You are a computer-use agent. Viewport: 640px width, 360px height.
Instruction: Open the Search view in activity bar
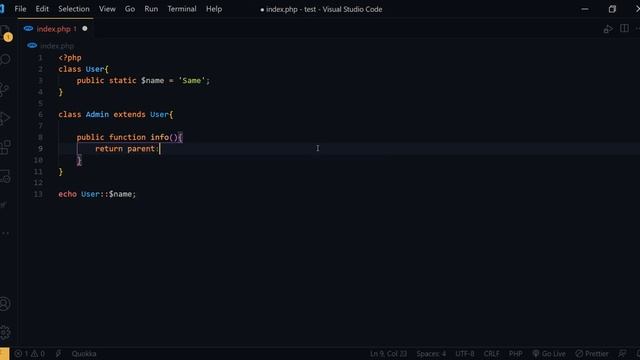point(5,60)
